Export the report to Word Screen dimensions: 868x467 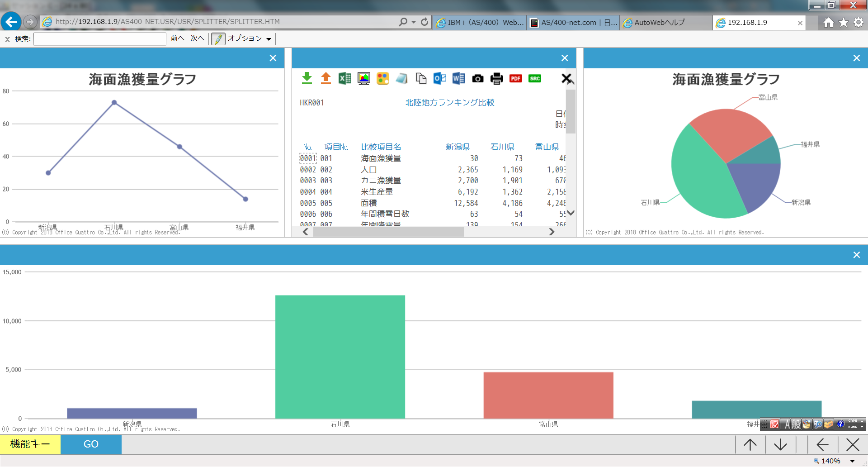tap(458, 78)
